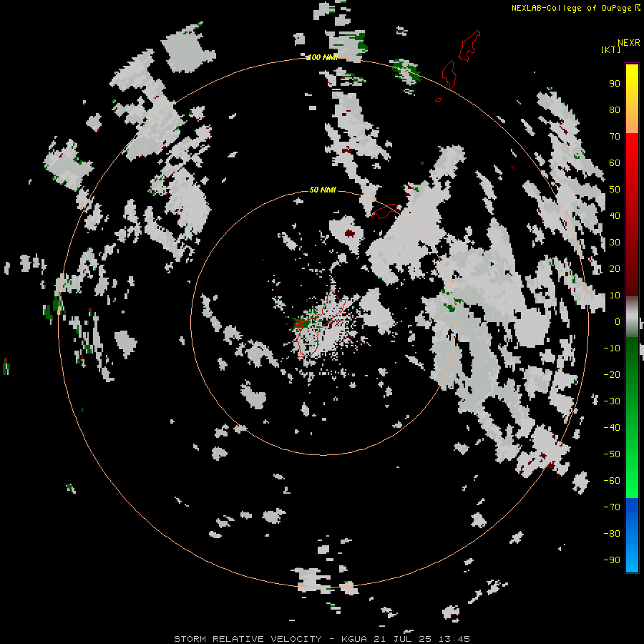This screenshot has width=644, height=644.
Task: Click the positive 50 scale value
Action: 615,190
